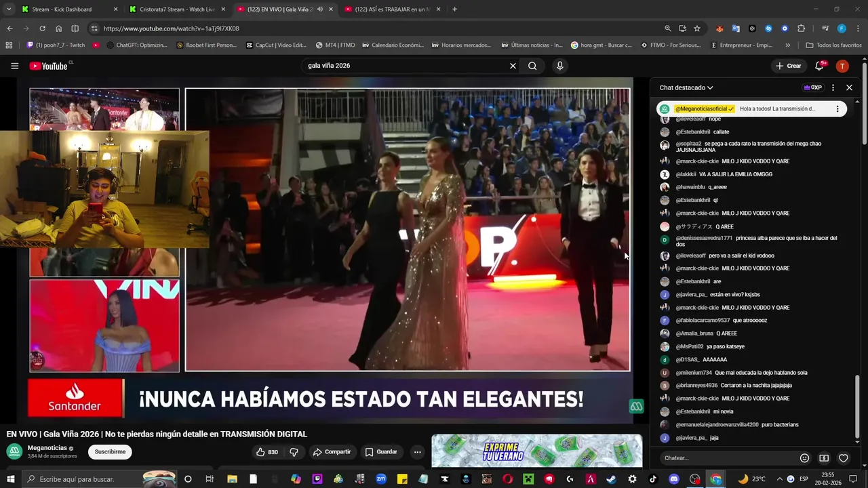Switch to Stream - Kick Dashboard tab

pyautogui.click(x=70, y=9)
